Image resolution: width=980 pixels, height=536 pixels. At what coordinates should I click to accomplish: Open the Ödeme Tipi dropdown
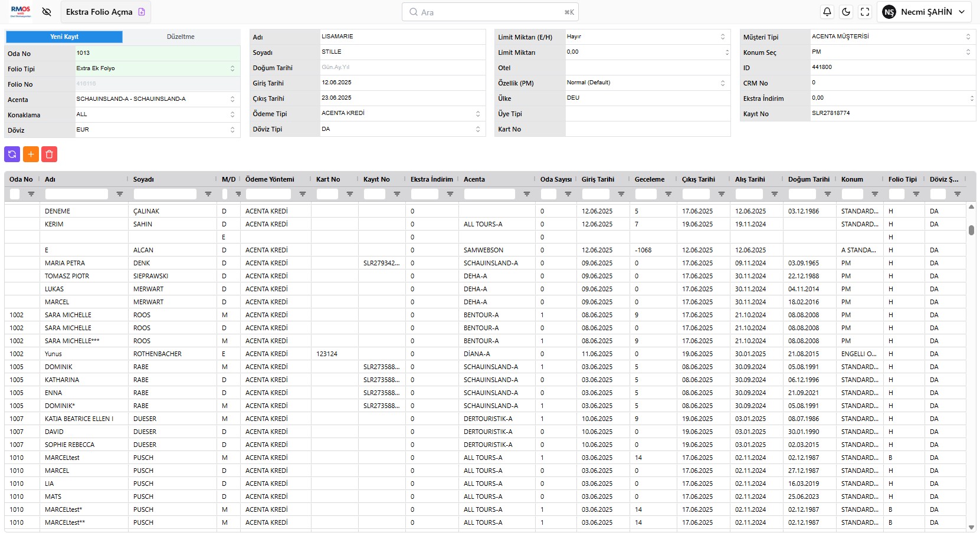pyautogui.click(x=478, y=113)
